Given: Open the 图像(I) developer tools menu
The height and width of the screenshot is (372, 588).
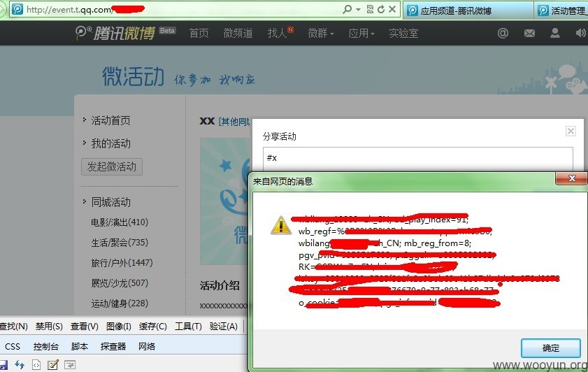Looking at the screenshot, I should point(118,327).
